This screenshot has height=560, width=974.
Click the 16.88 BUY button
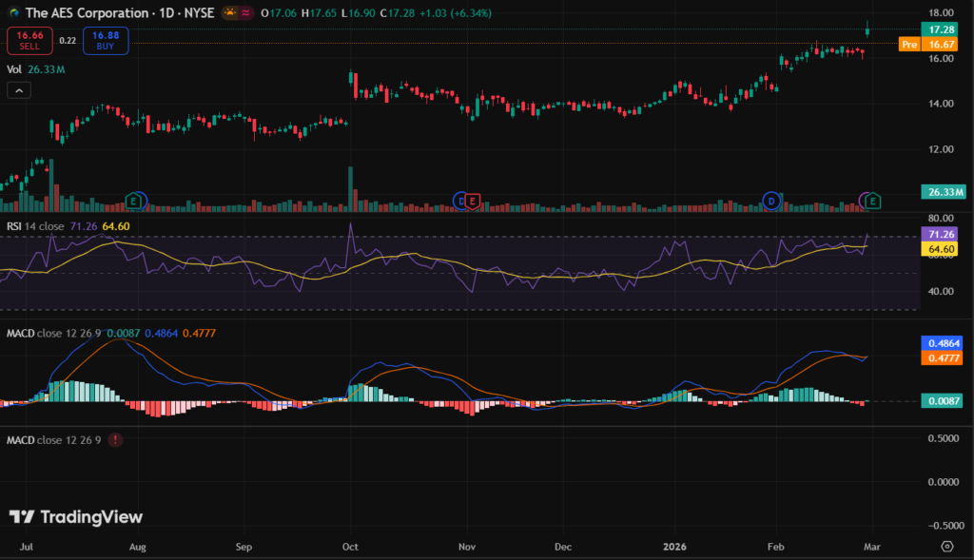coord(105,40)
